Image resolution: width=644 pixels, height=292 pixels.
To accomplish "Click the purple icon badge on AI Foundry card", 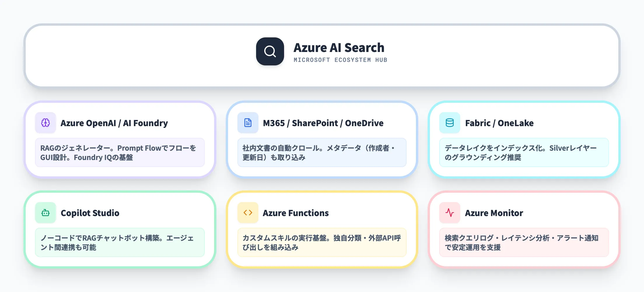I will click(x=45, y=123).
